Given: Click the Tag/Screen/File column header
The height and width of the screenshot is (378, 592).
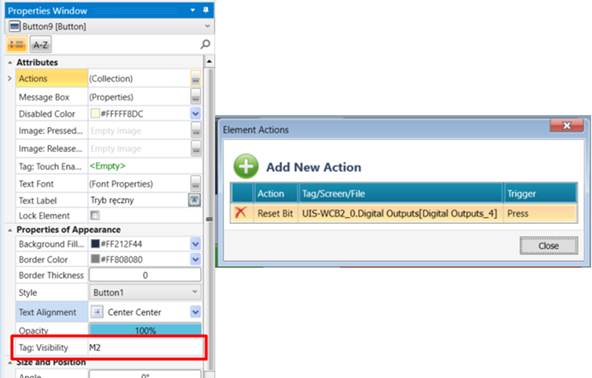Looking at the screenshot, I should tap(401, 193).
